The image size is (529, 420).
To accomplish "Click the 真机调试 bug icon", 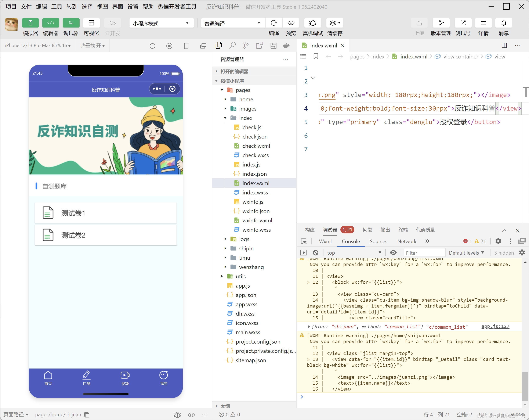I will pos(313,23).
